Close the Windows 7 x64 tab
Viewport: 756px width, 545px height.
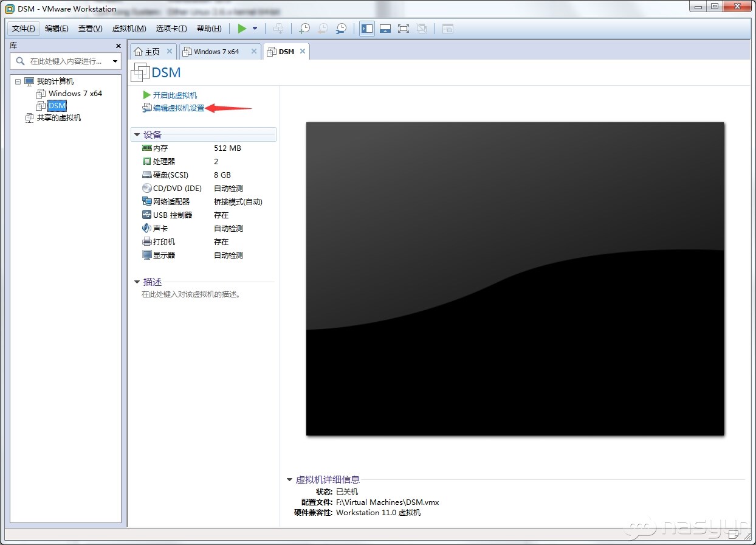(254, 52)
